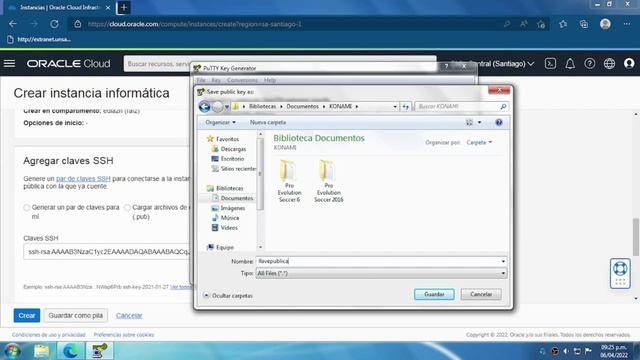Reload the Oracle Cloud page
Screen dimensions: 640x360
[54, 24]
